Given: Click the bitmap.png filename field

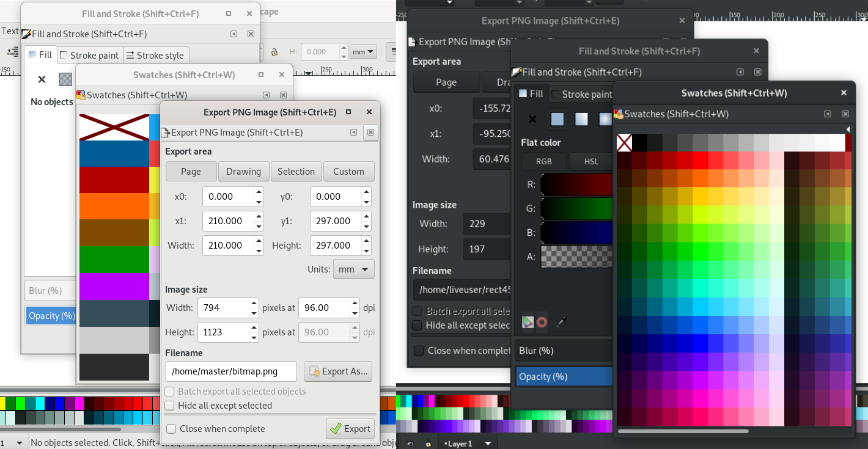Looking at the screenshot, I should [x=232, y=371].
